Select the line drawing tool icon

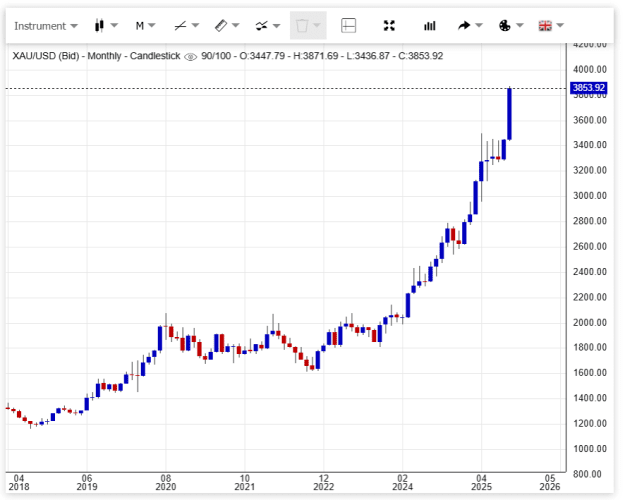(180, 26)
